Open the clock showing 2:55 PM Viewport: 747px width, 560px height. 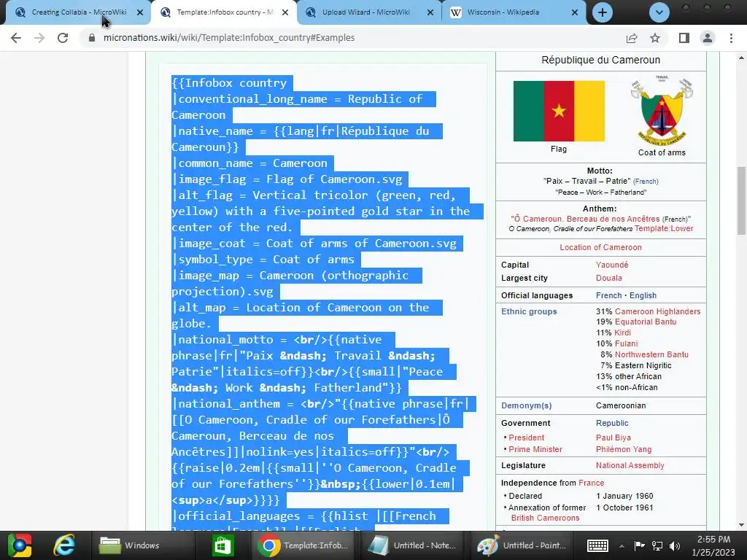(x=713, y=545)
